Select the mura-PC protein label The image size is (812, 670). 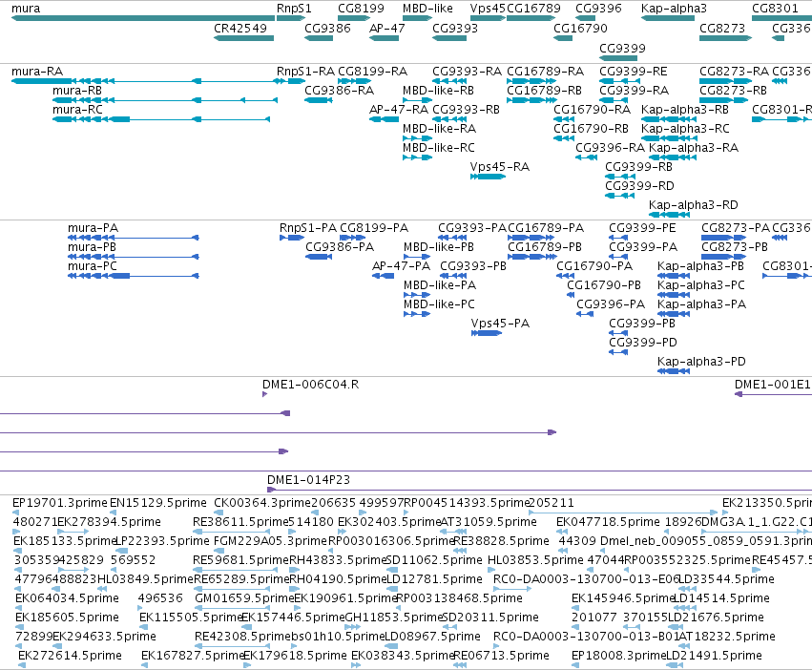coord(93,266)
